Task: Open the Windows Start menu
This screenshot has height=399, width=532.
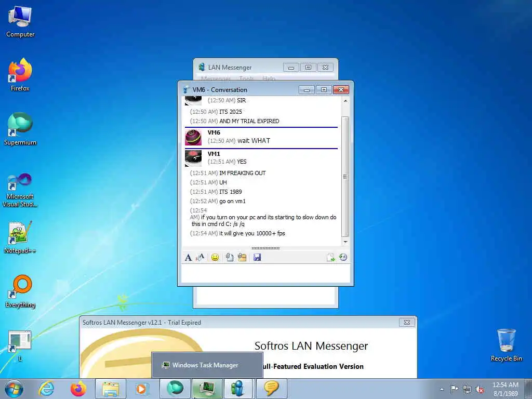Action: point(14,389)
